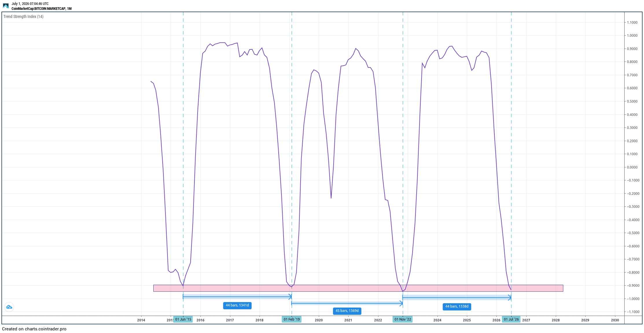
Task: Click the 2026 label on the time axis
Action: coord(496,320)
